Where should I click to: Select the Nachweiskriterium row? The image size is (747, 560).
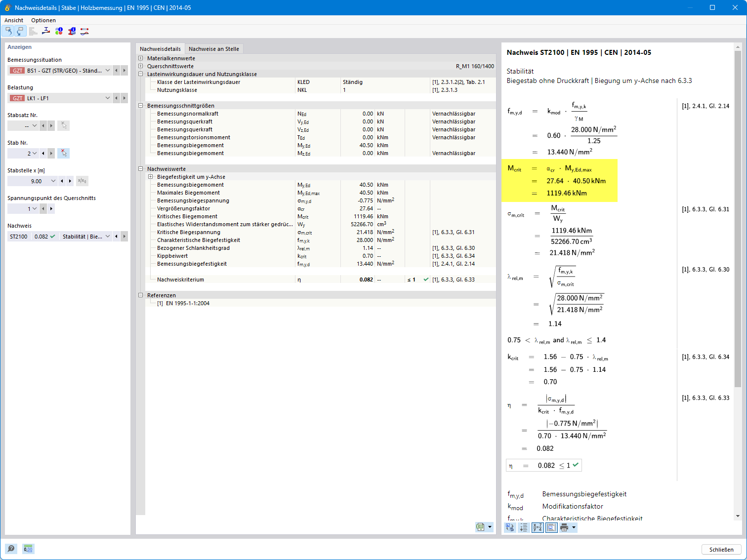pos(321,280)
